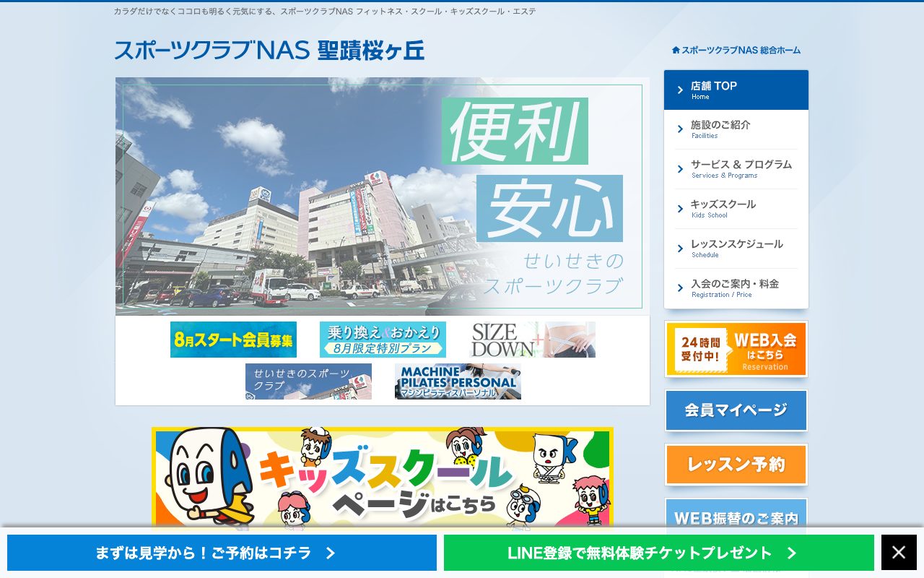Select the 8月スタート会員募集 thumbnail

click(x=233, y=340)
